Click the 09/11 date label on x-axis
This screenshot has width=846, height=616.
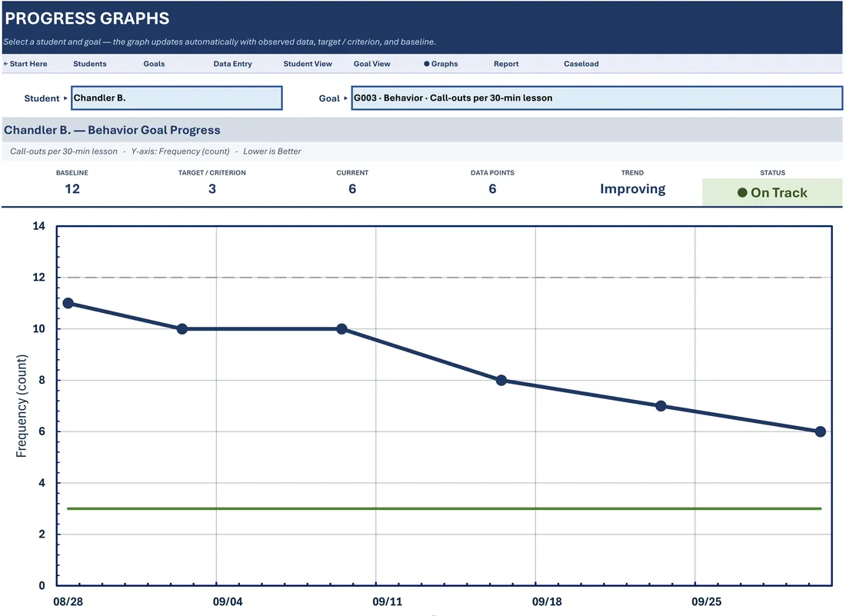point(388,601)
